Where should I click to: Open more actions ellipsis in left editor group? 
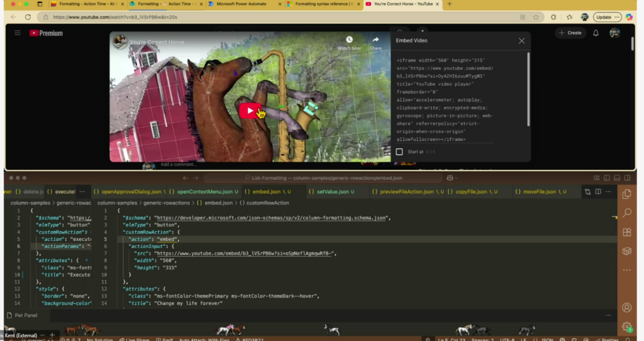[x=82, y=192]
